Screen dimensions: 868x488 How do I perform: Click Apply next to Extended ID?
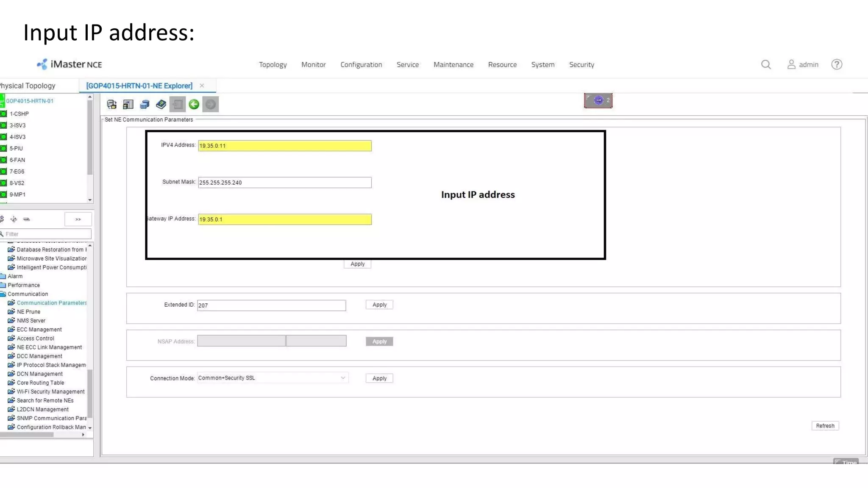click(379, 305)
